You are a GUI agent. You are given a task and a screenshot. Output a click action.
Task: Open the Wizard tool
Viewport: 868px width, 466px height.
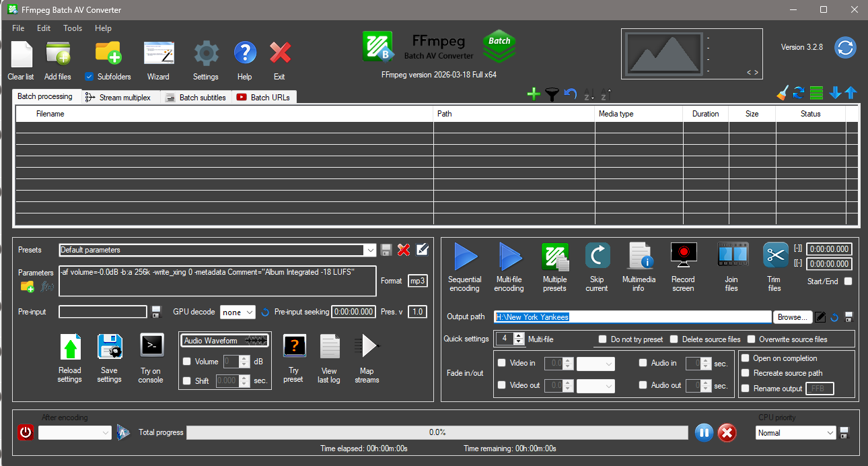pyautogui.click(x=159, y=53)
